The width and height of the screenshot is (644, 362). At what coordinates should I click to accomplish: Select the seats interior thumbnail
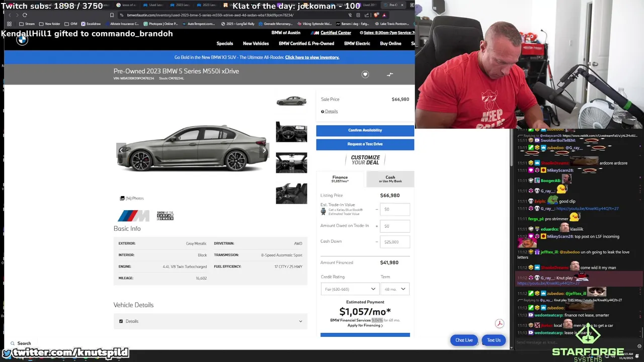[x=291, y=194]
